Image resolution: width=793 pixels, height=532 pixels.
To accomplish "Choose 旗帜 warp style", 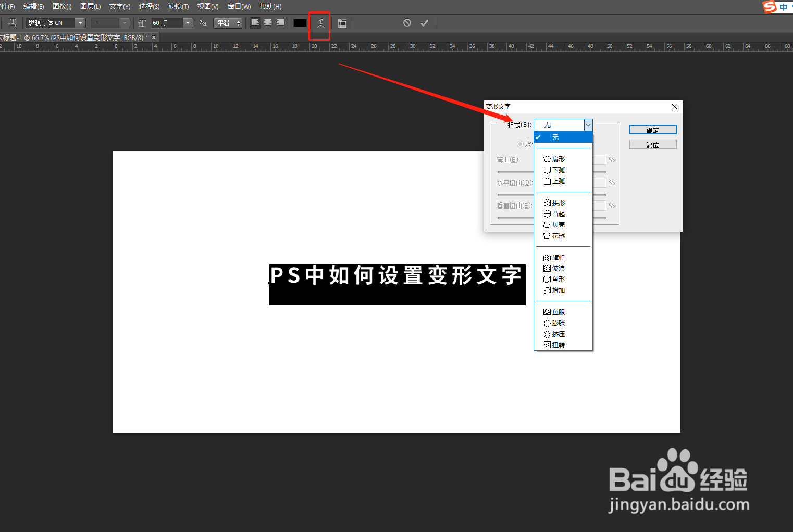I will click(563, 258).
